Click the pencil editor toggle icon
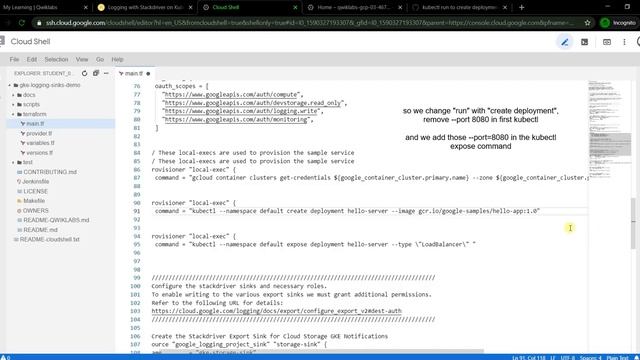 click(x=564, y=42)
